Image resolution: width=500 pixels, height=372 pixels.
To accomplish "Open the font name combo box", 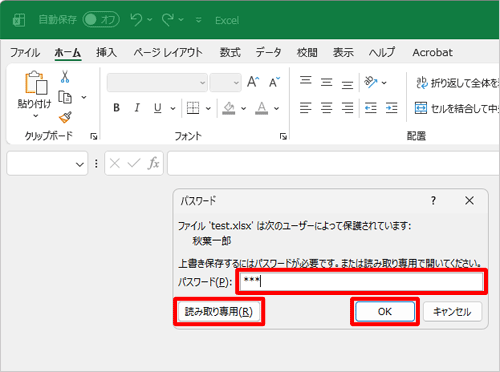I will pos(157,82).
